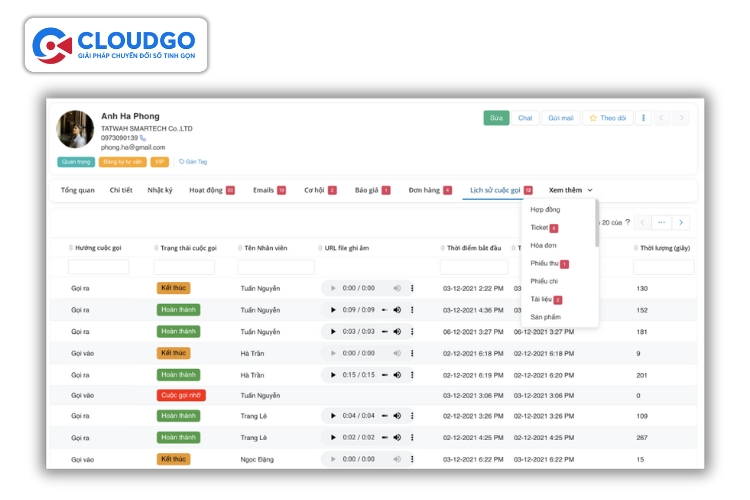Expand the Xem thêm dropdown
The width and height of the screenshot is (750, 500).
click(571, 190)
